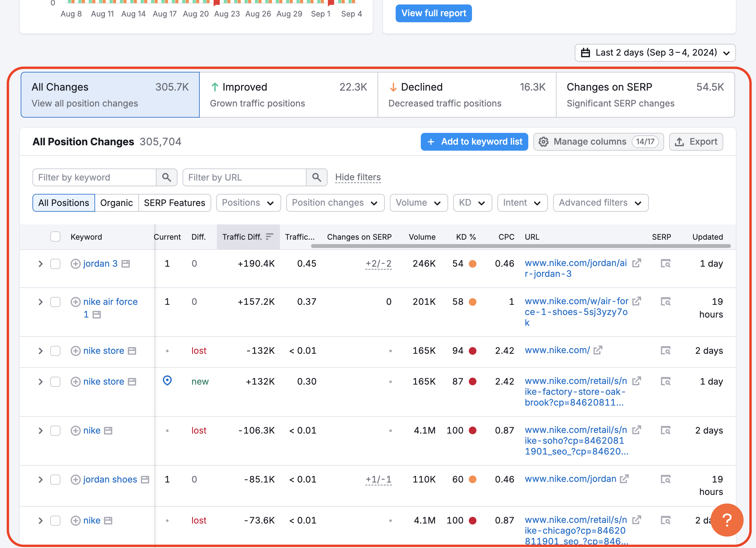View SERP snapshot icon for jordan 3 row
This screenshot has height=548, width=756.
666,264
